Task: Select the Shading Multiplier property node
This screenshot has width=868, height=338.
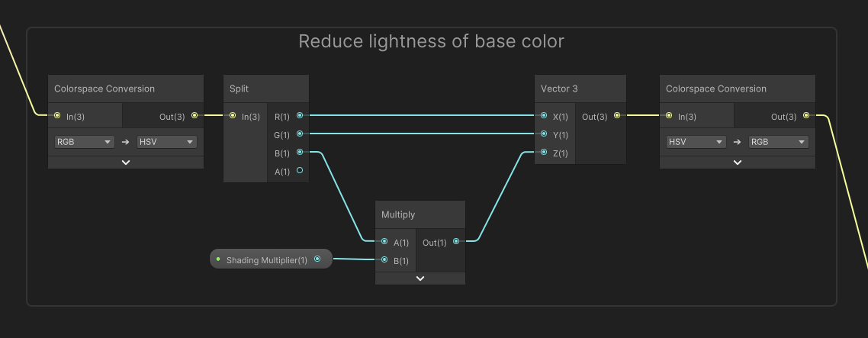Action: point(266,260)
